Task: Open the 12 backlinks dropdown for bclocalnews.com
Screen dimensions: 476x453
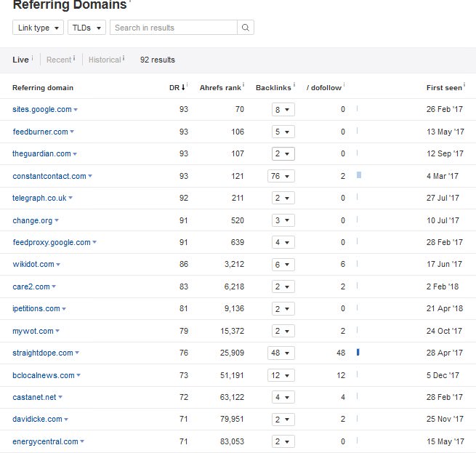Action: tap(281, 375)
